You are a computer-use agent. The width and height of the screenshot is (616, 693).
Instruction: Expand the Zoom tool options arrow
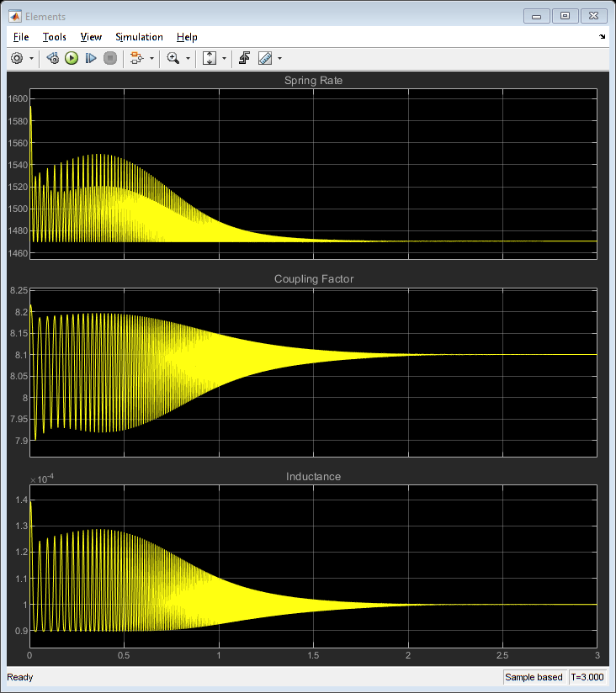(x=188, y=58)
